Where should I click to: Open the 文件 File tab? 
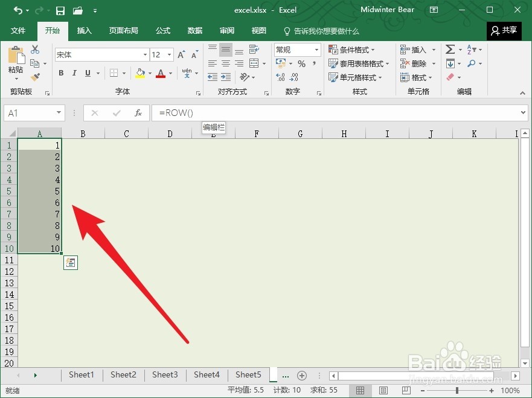point(18,31)
